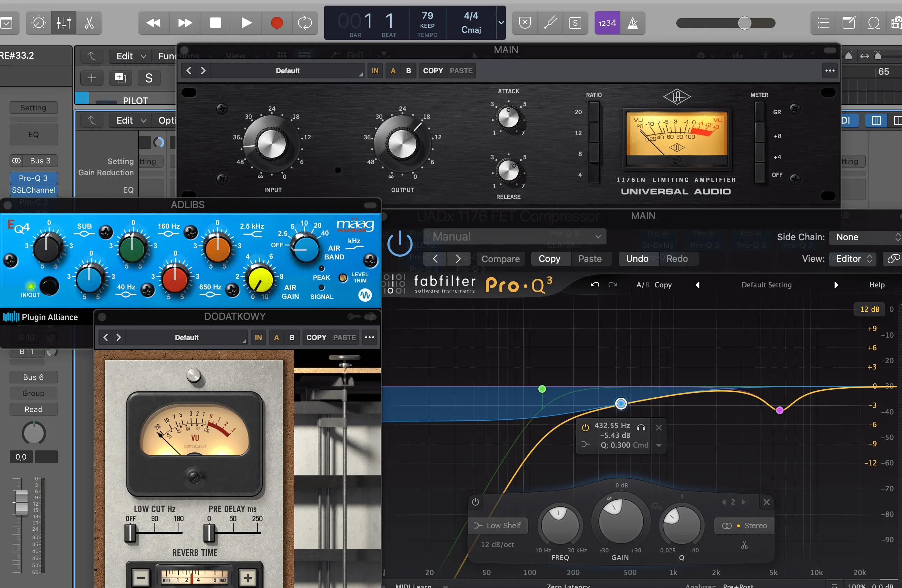This screenshot has height=588, width=902.
Task: Open the Edit menu in tracks area
Action: [130, 56]
